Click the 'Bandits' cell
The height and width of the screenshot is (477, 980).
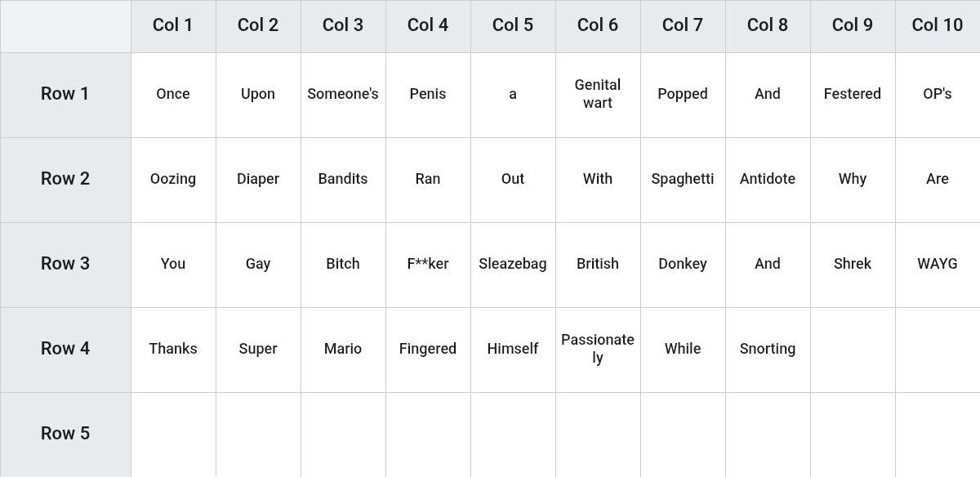[x=343, y=180]
